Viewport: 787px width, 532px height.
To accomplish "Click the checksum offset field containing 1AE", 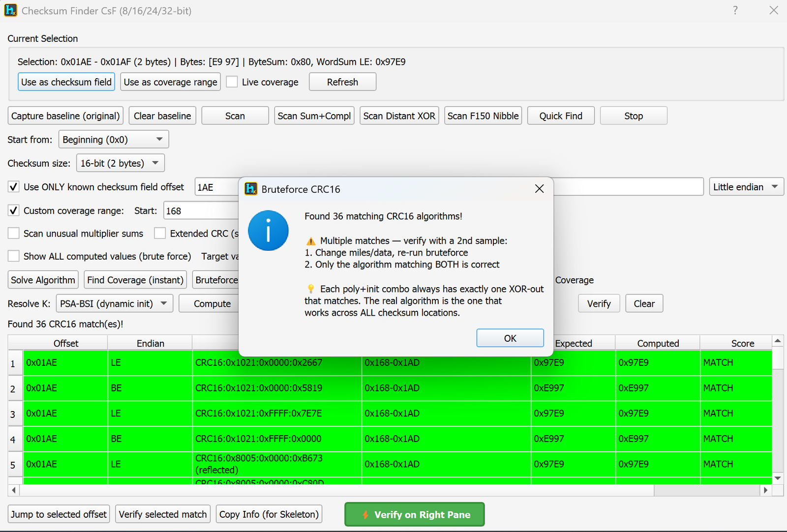I will 216,187.
